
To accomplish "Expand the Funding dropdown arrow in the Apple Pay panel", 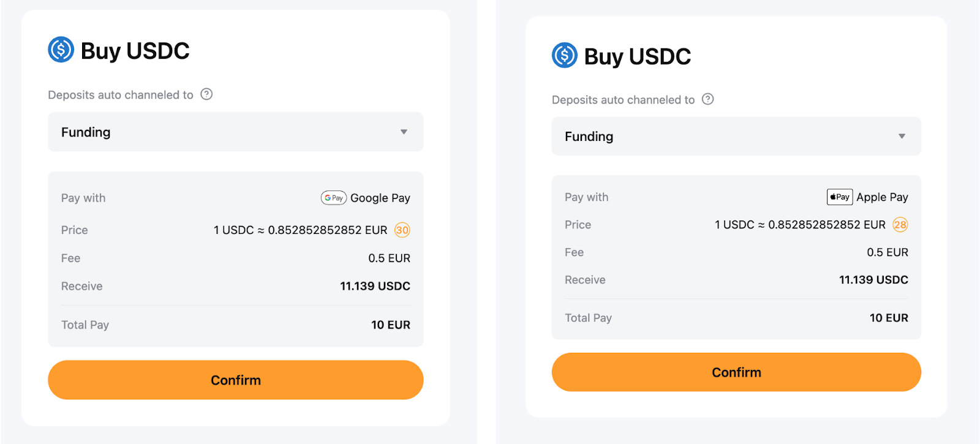I will click(902, 136).
